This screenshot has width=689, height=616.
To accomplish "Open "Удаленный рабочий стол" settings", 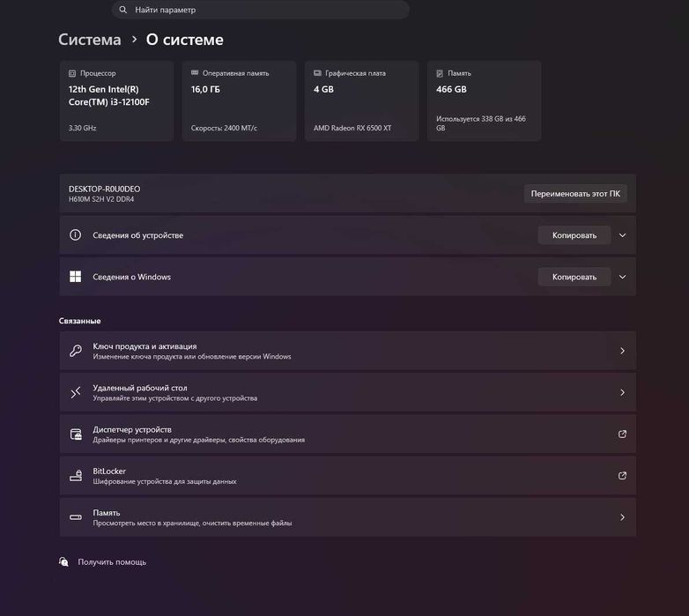I will tap(347, 392).
